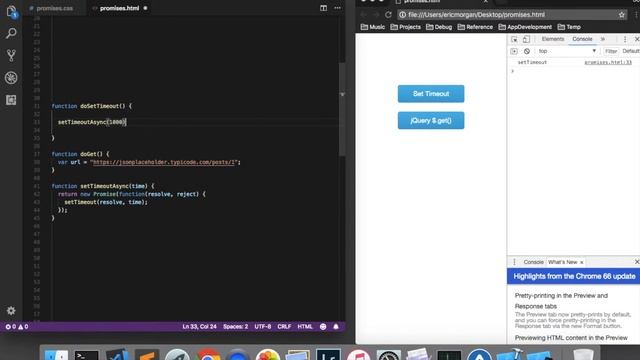The width and height of the screenshot is (640, 360).
Task: Click the editor vertical scrollbar
Action: point(342,109)
